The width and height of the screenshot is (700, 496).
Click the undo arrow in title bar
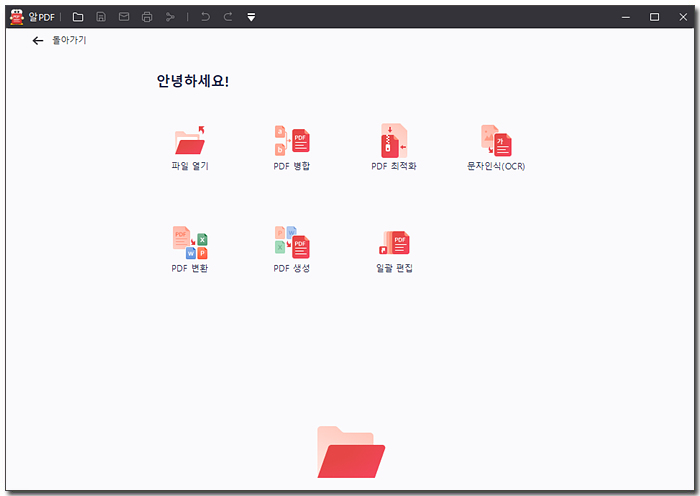pyautogui.click(x=205, y=17)
